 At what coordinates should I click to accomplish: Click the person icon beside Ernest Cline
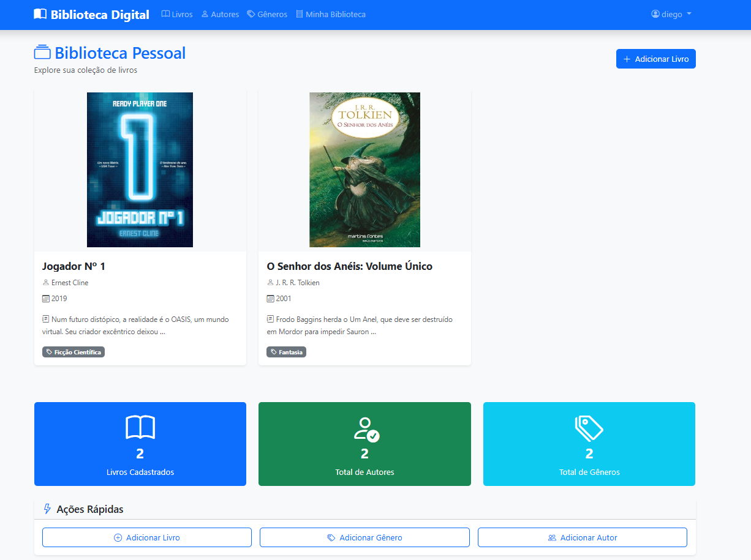pyautogui.click(x=45, y=283)
